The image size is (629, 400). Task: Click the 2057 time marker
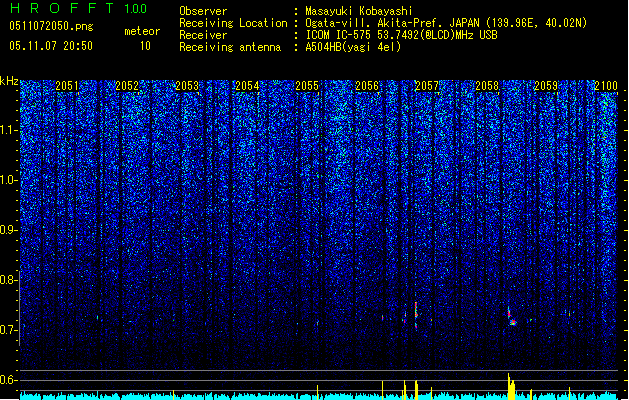click(x=427, y=85)
